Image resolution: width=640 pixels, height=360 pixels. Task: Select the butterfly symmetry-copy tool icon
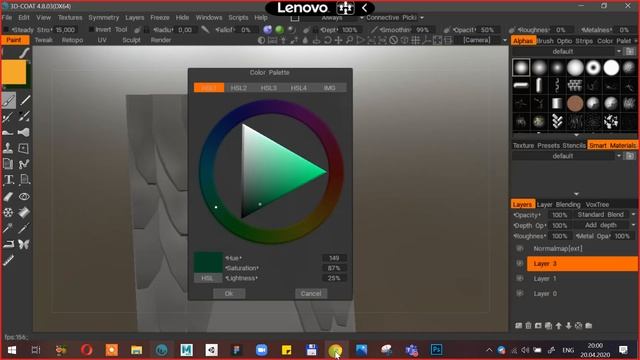pos(24,244)
